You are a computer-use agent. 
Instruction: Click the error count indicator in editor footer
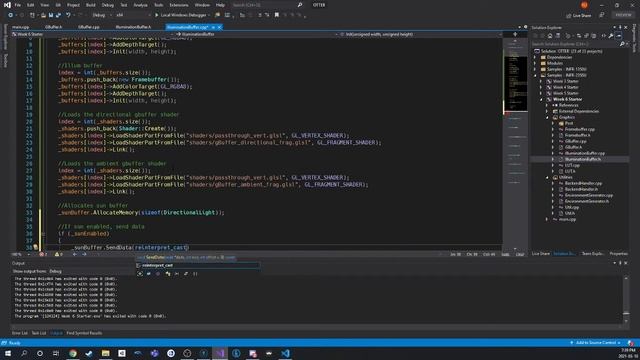pos(43,254)
